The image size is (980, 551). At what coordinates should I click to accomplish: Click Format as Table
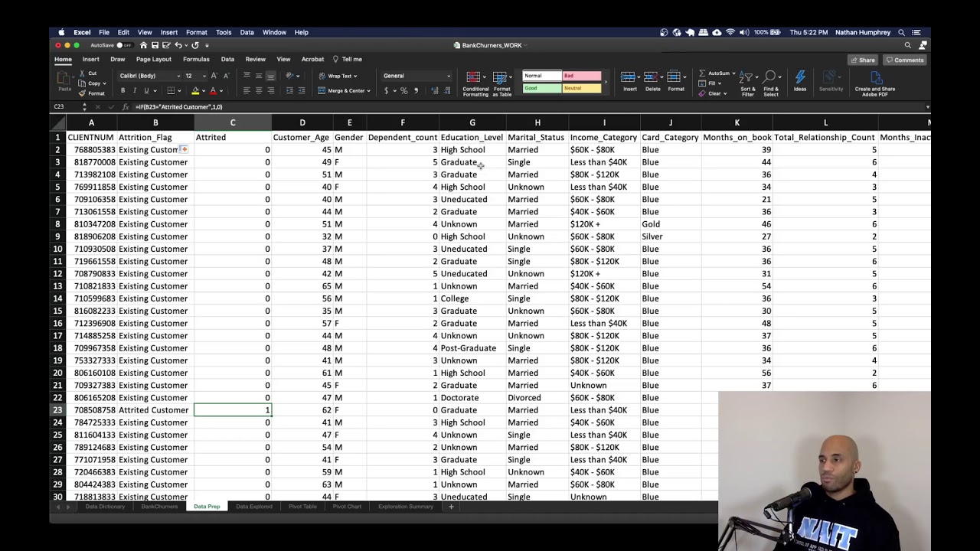[x=501, y=83]
